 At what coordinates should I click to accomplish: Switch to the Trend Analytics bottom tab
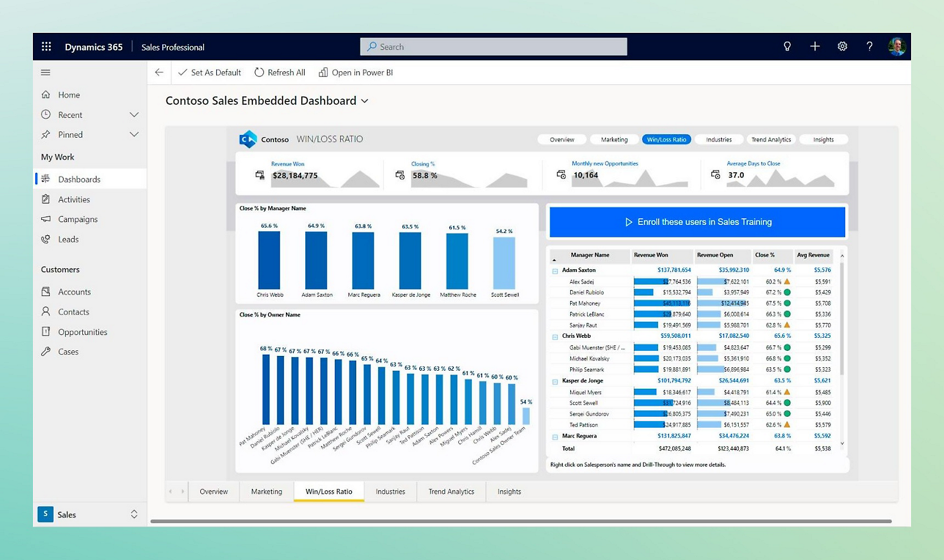tap(451, 491)
